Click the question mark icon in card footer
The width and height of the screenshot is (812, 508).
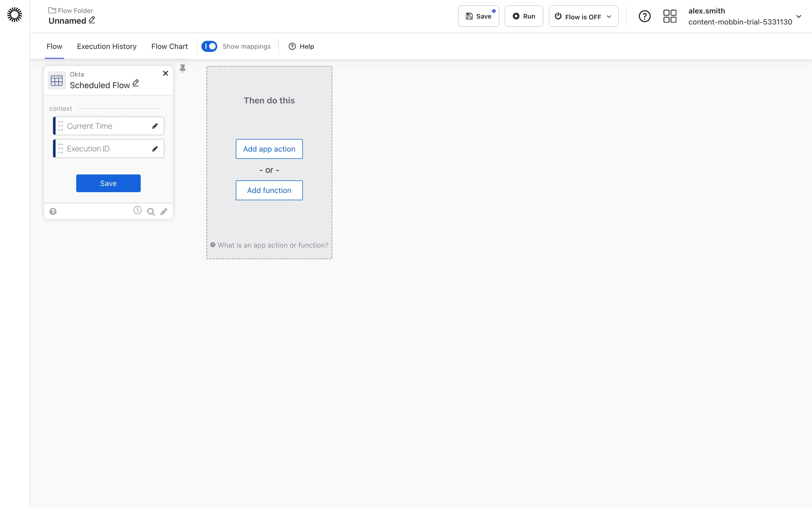pyautogui.click(x=53, y=212)
